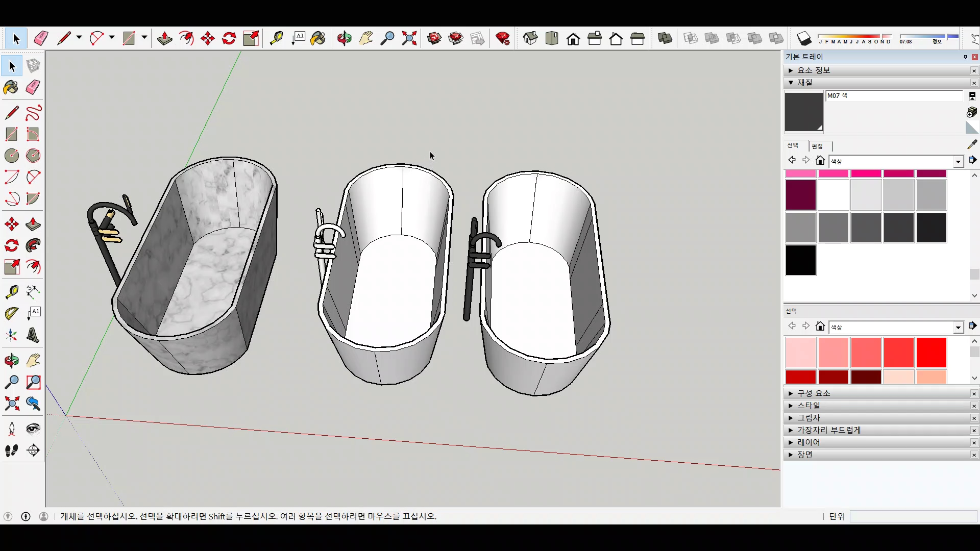
Task: Select the Eraser tool in top toolbar
Action: click(x=41, y=38)
